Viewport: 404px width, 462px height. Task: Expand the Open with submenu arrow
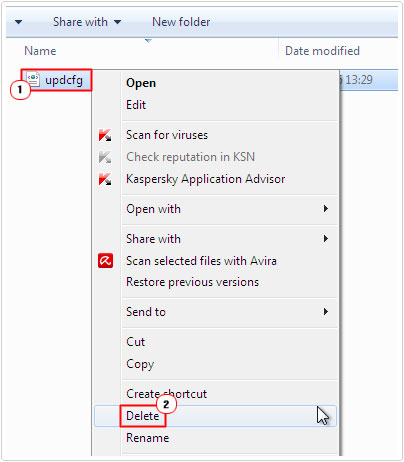(x=326, y=209)
